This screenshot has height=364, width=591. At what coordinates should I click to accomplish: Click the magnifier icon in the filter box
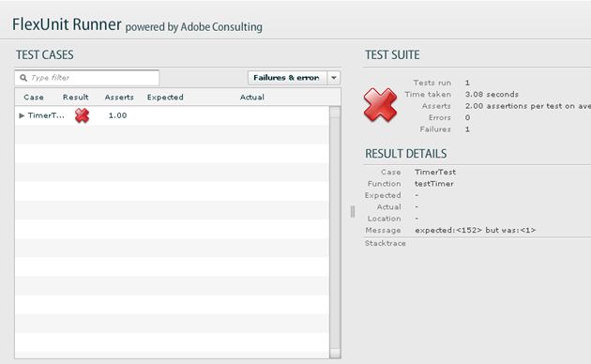pyautogui.click(x=23, y=78)
